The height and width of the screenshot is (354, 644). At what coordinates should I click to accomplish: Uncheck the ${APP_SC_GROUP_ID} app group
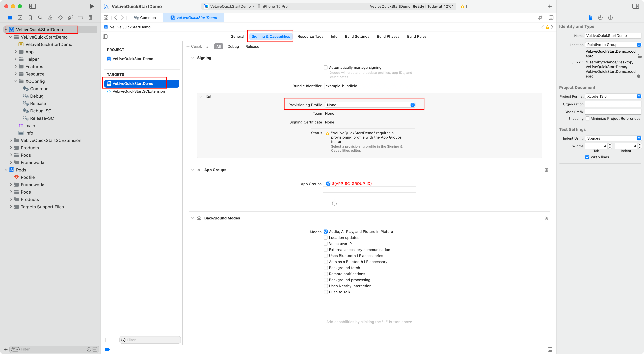coord(328,183)
